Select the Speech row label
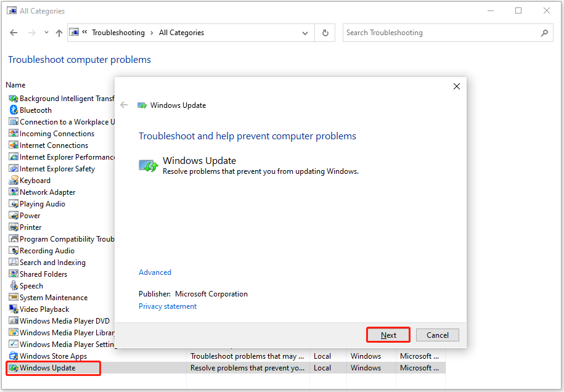Screen dimensions: 564x392 (31, 286)
